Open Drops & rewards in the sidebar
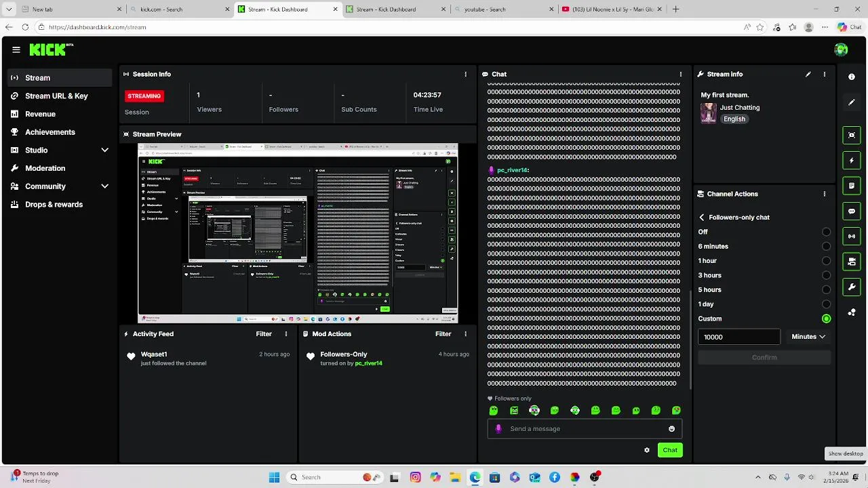The image size is (868, 488). tap(60, 204)
